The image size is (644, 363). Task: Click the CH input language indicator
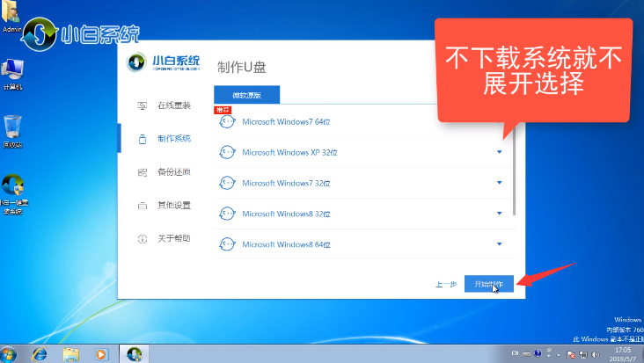click(515, 353)
